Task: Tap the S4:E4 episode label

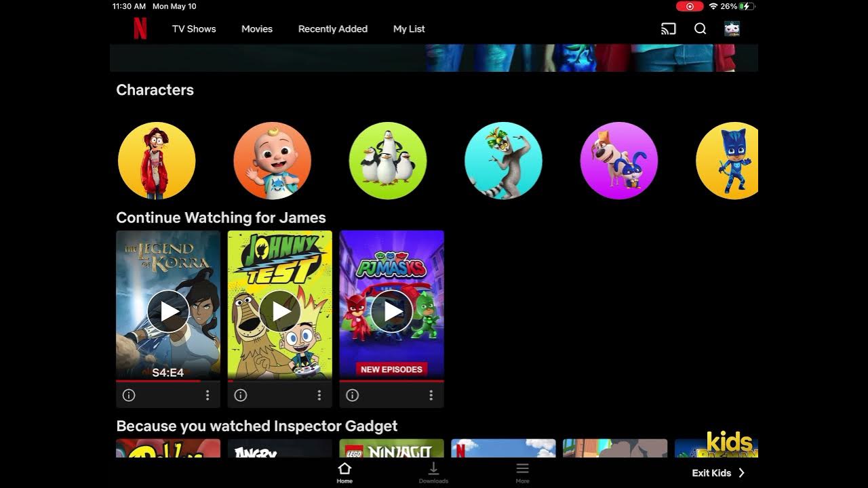Action: coord(167,372)
